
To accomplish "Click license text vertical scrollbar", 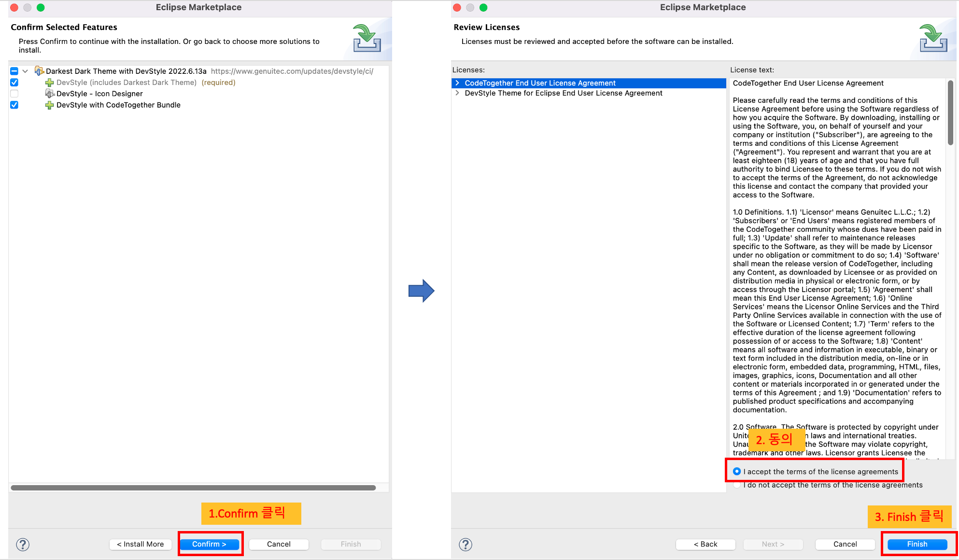I will pyautogui.click(x=950, y=113).
